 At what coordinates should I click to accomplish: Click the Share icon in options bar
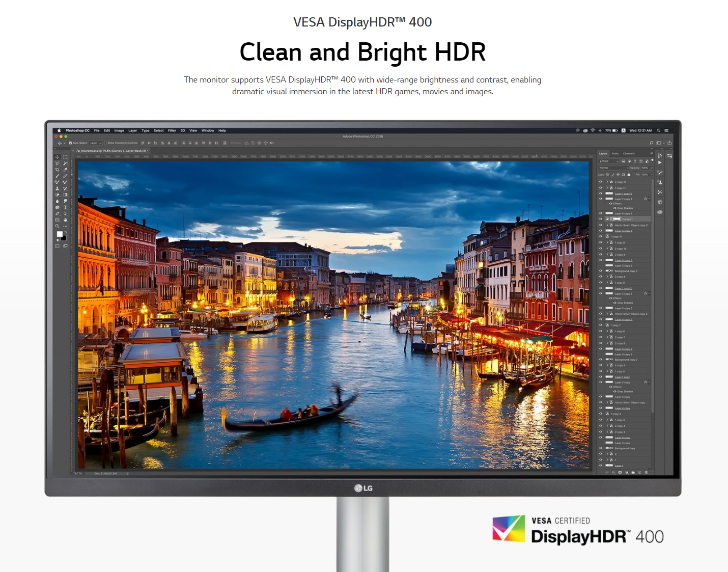coord(669,143)
